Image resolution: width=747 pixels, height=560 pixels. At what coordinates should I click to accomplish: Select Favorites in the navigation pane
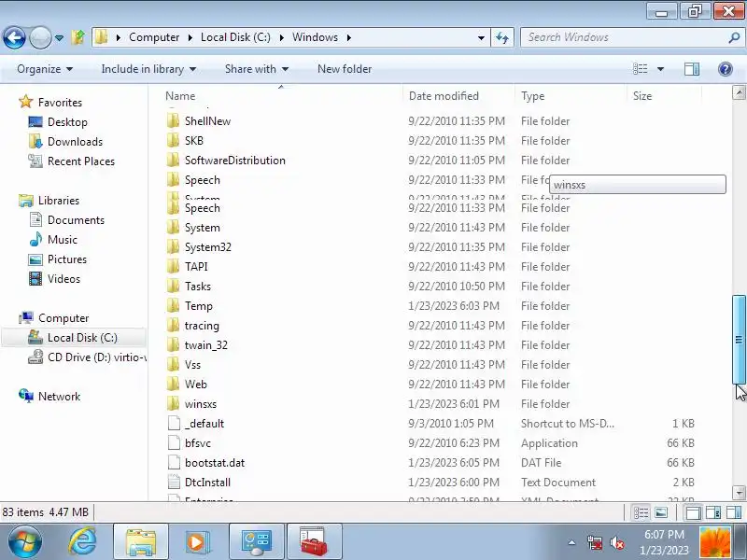[x=60, y=103]
